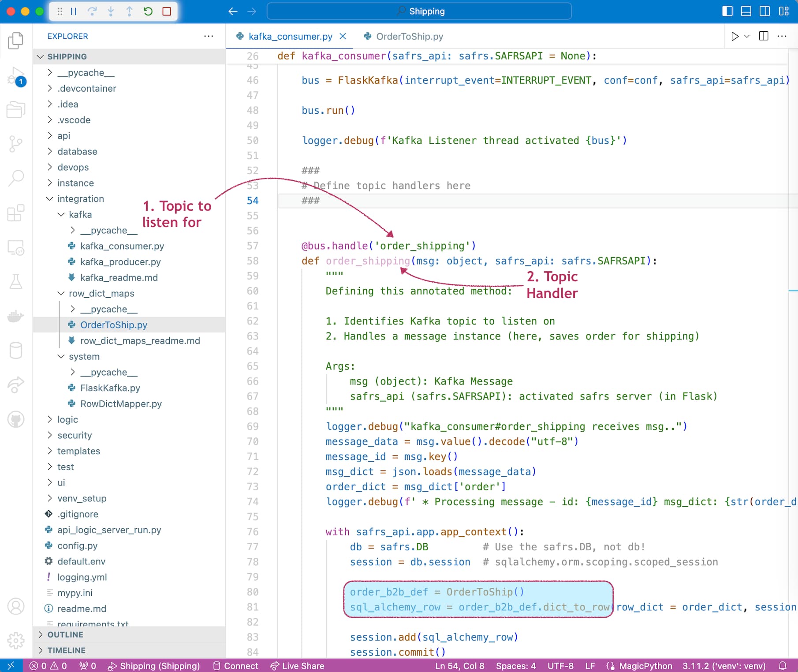Toggle the secondary side bar layout
This screenshot has width=798, height=672.
pos(765,11)
